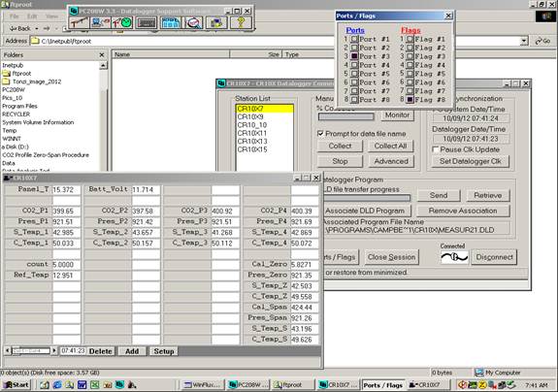This screenshot has width=558, height=392.
Task: Open the Edit menu in ftproot window
Action: click(x=32, y=16)
